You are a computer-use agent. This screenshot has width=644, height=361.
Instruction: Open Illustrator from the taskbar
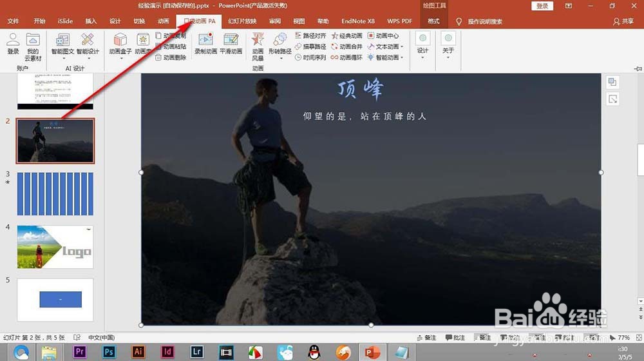[x=138, y=352]
